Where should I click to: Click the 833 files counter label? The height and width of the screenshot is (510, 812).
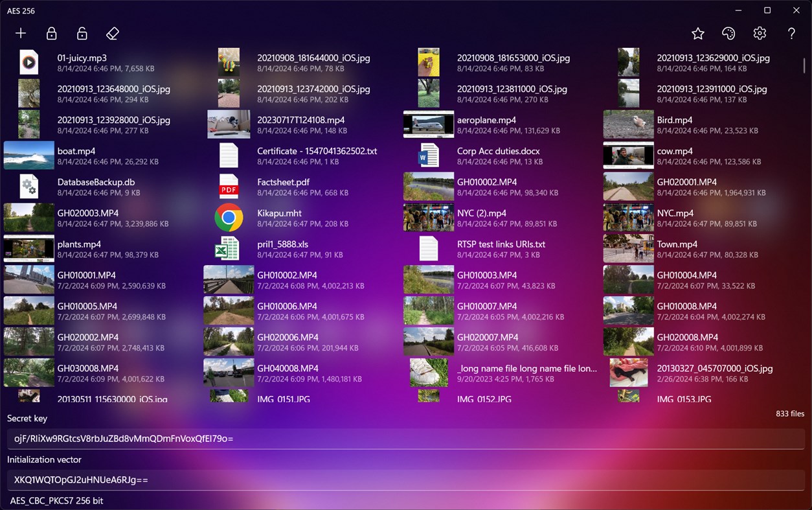(790, 413)
